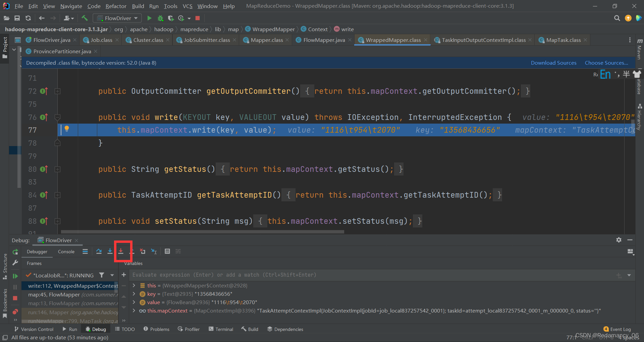Toggle the Event Log tool window button
The width and height of the screenshot is (644, 342).
pyautogui.click(x=617, y=329)
